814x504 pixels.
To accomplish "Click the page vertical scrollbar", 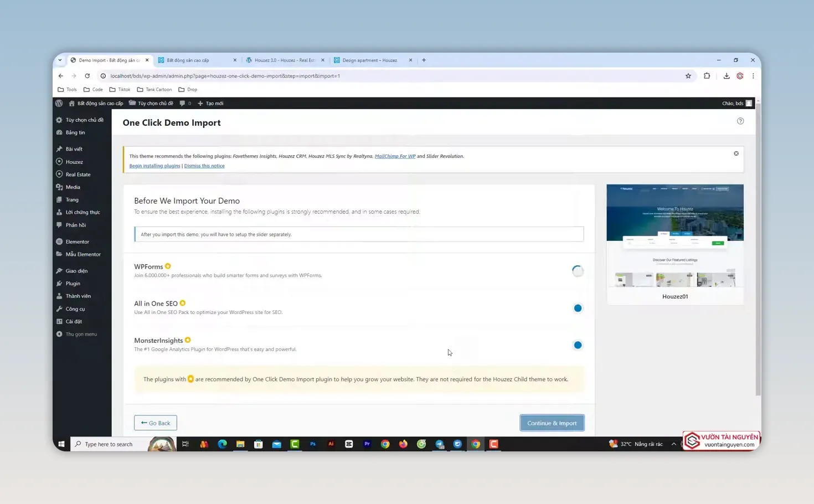I will (758, 249).
